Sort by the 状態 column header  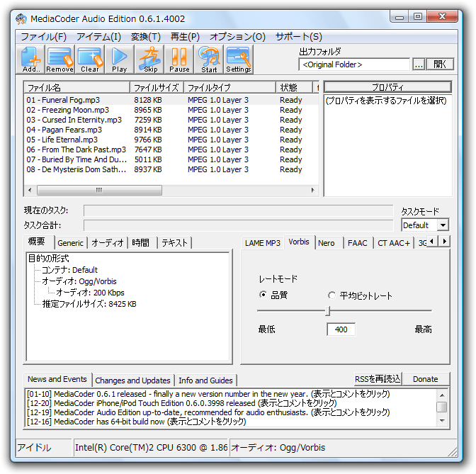point(294,88)
